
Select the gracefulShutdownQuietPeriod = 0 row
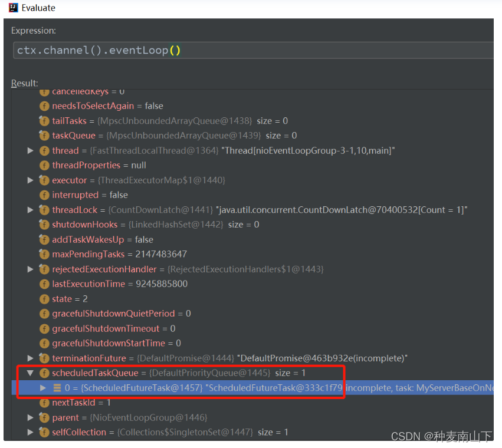pos(252,314)
